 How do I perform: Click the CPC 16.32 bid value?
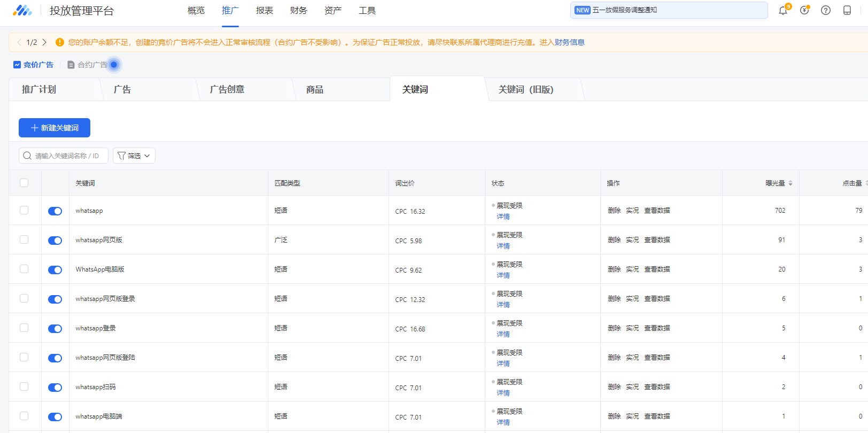tap(410, 212)
